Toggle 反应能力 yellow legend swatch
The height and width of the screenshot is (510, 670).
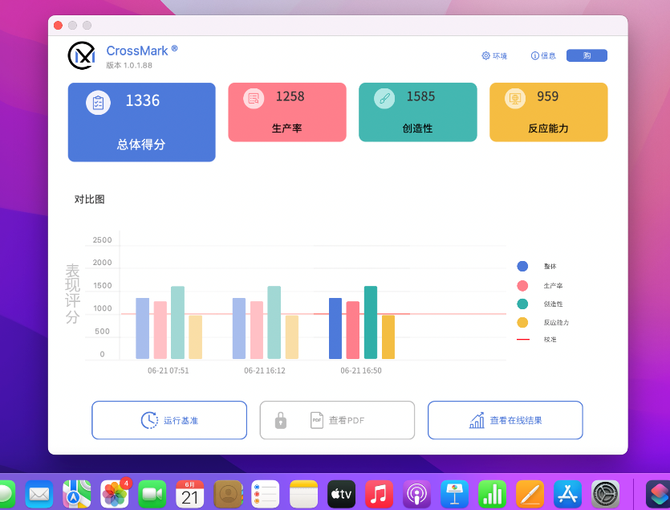tap(522, 322)
